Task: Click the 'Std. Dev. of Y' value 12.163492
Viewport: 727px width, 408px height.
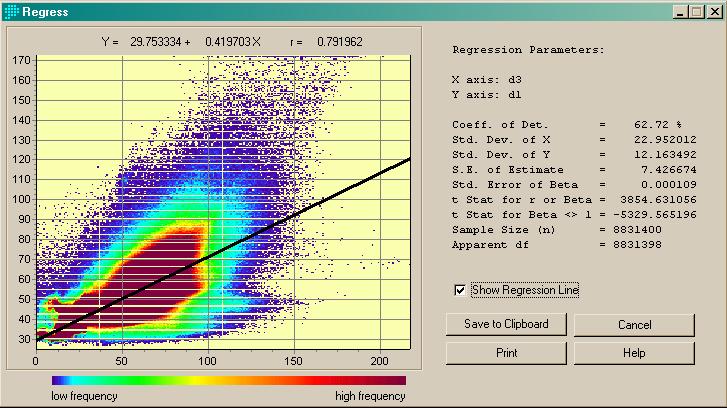Action: click(x=665, y=154)
